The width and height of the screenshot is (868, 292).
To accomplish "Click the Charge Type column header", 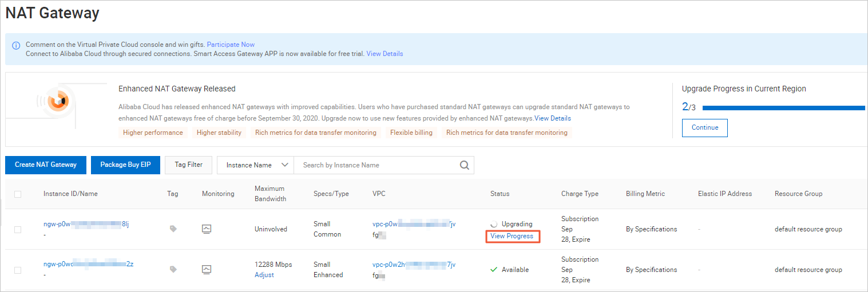I will (x=580, y=194).
